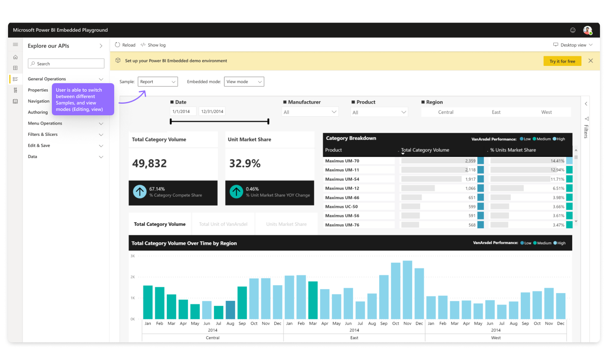Switch to Total Category Volume tab
The height and width of the screenshot is (364, 608).
click(x=160, y=224)
